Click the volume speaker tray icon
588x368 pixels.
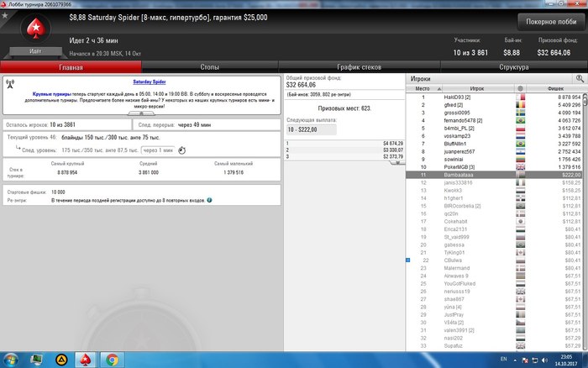click(x=544, y=360)
